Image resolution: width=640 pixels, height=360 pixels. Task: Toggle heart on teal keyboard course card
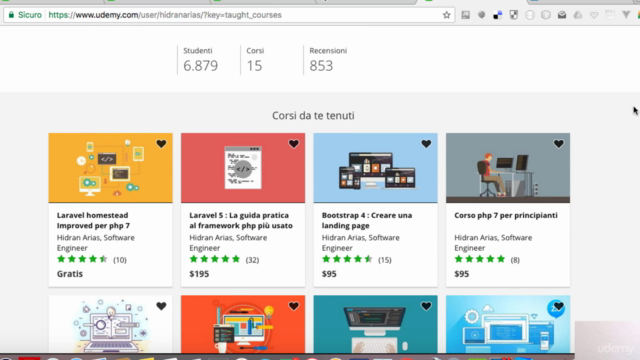coord(426,306)
